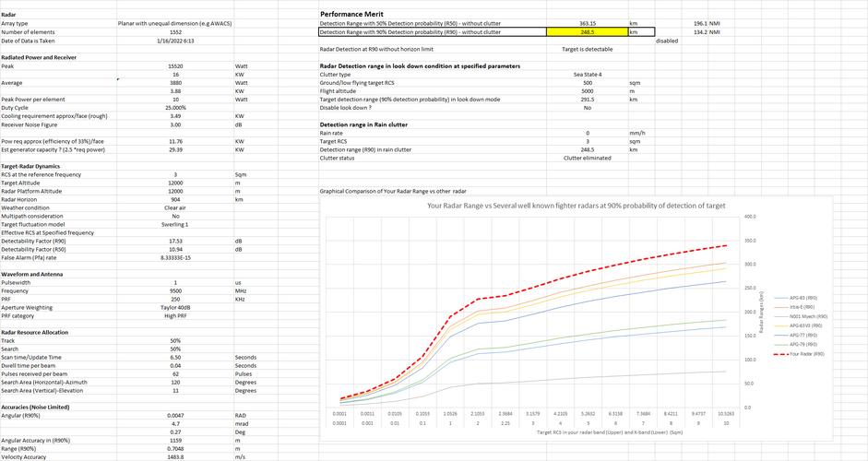The height and width of the screenshot is (461, 868).
Task: Click the Pulses received per beam value 62
Action: pyautogui.click(x=175, y=373)
